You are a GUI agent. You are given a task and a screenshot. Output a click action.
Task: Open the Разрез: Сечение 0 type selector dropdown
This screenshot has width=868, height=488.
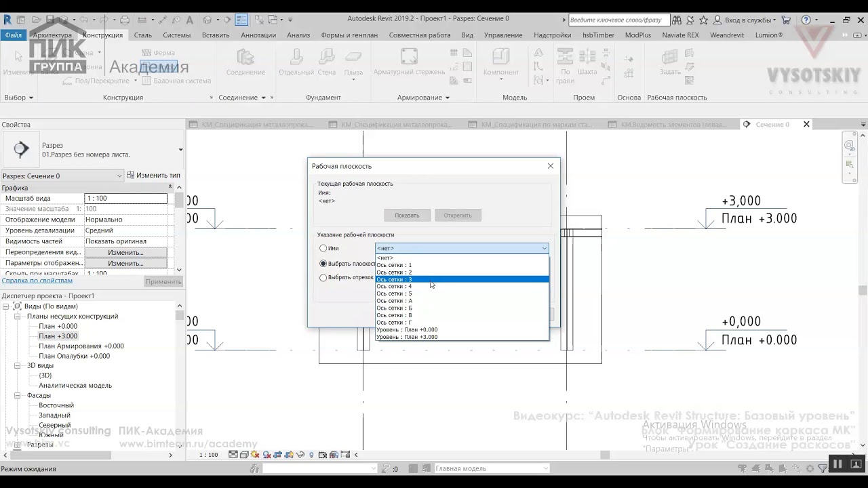[62, 176]
